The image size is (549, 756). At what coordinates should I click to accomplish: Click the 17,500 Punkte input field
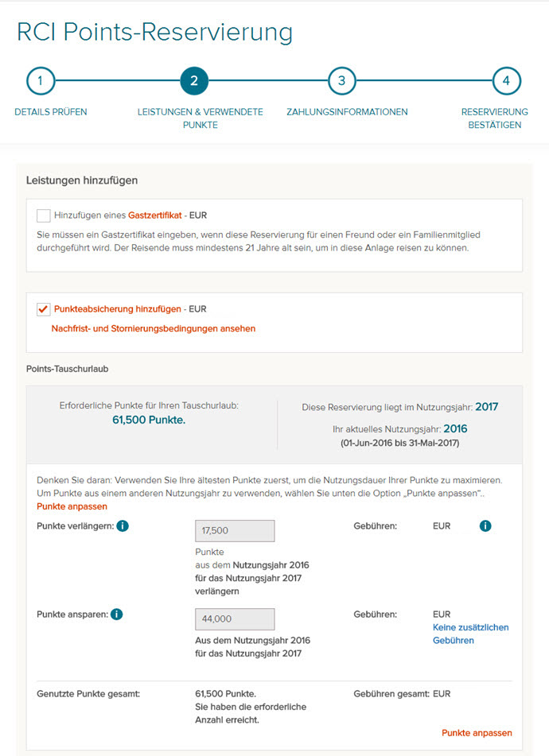(234, 530)
